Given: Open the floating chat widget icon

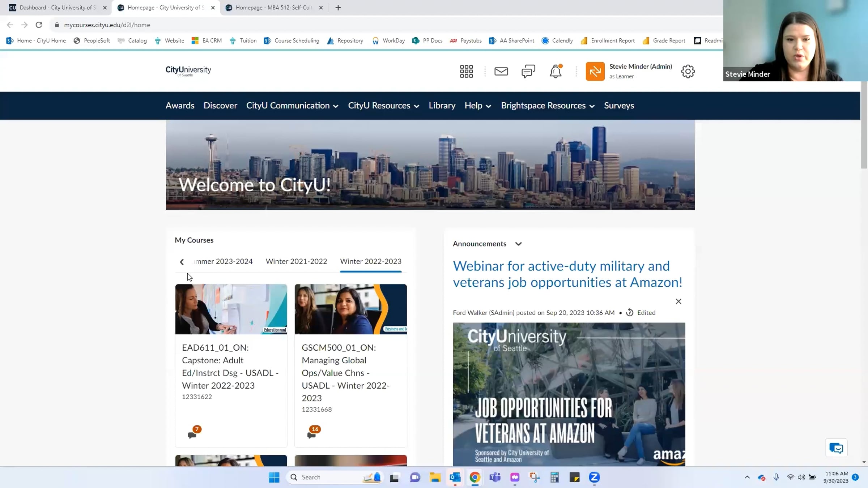Looking at the screenshot, I should click(x=836, y=448).
